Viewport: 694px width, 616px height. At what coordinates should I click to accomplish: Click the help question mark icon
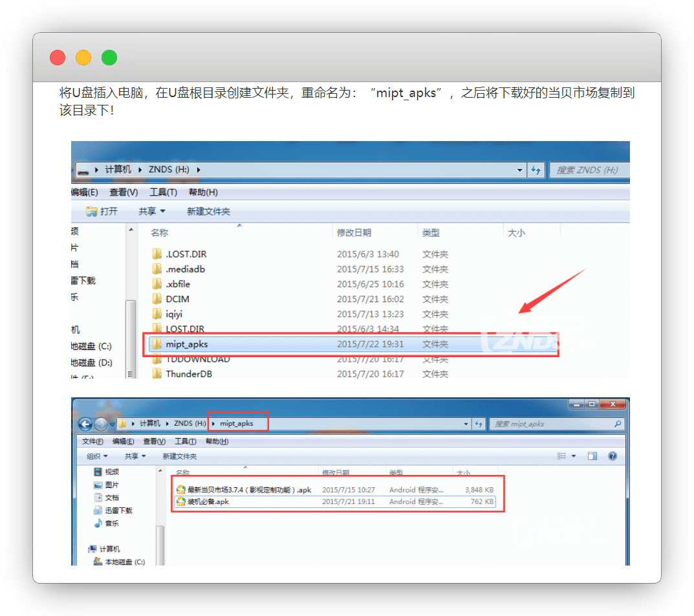(x=613, y=456)
